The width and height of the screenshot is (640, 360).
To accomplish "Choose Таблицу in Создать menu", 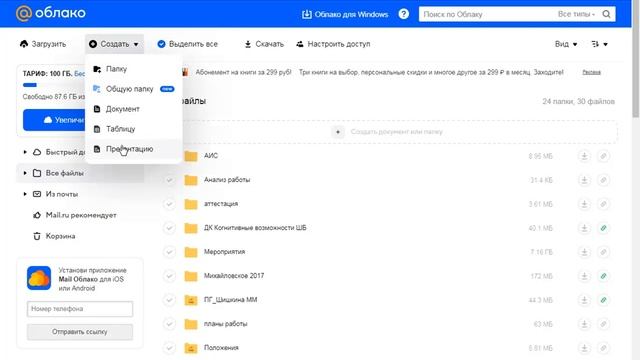I will [134, 129].
